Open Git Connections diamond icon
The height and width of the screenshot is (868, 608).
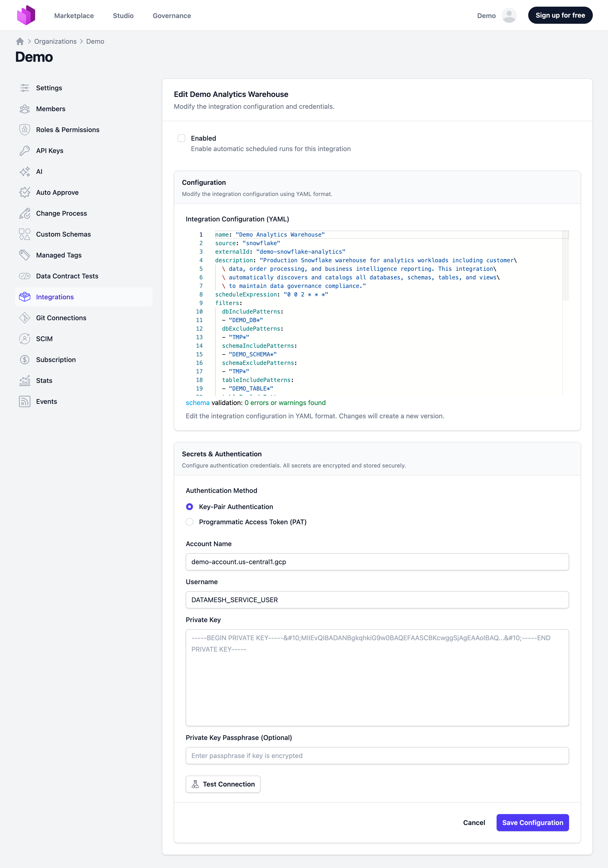[24, 318]
